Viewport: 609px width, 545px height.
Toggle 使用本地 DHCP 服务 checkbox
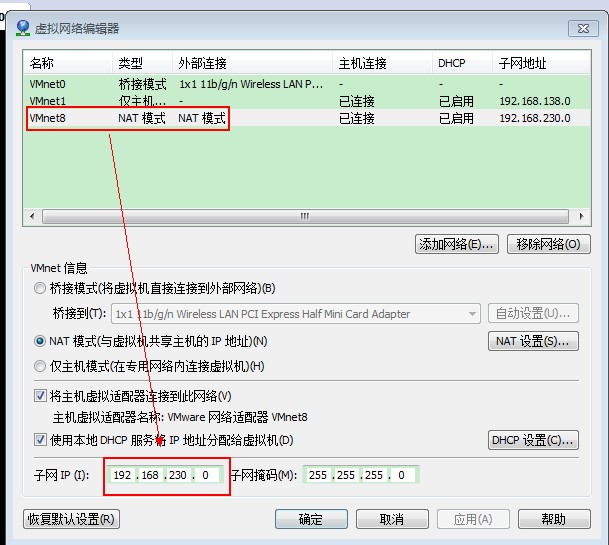pyautogui.click(x=40, y=440)
